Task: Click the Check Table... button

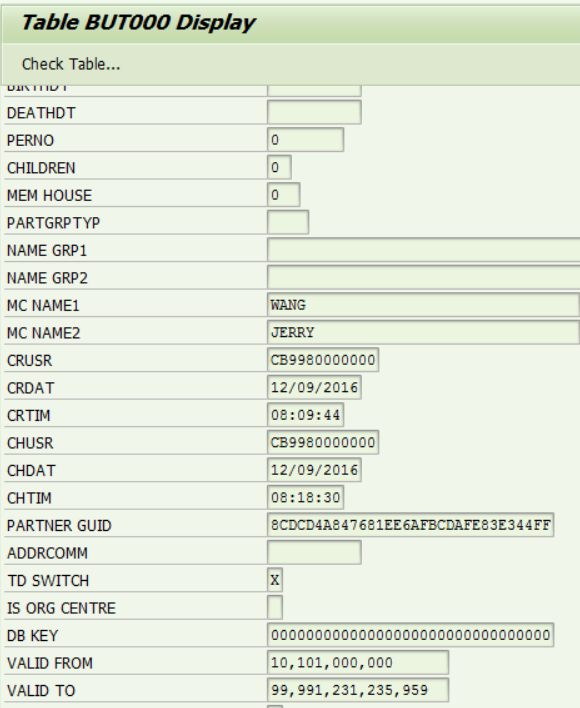Action: [x=71, y=64]
